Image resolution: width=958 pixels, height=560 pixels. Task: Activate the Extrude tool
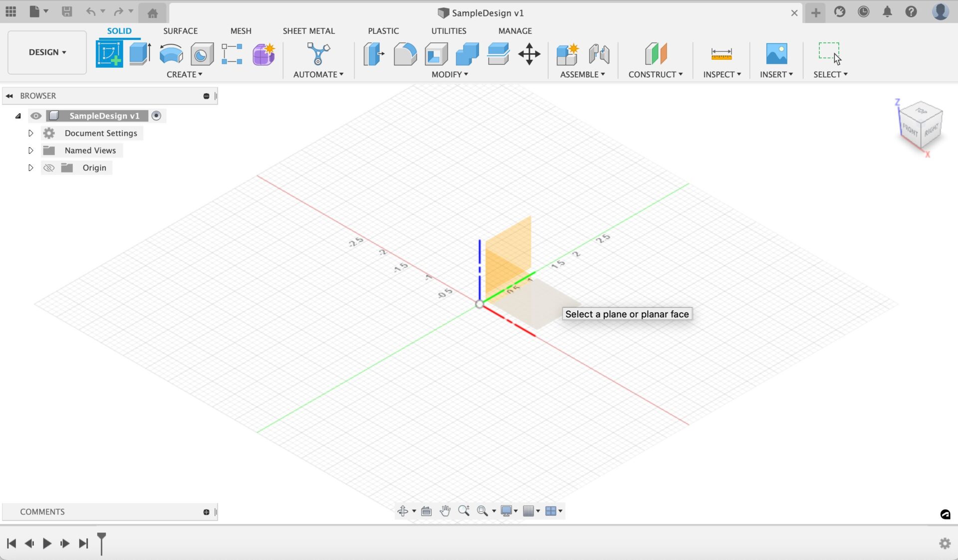tap(140, 53)
